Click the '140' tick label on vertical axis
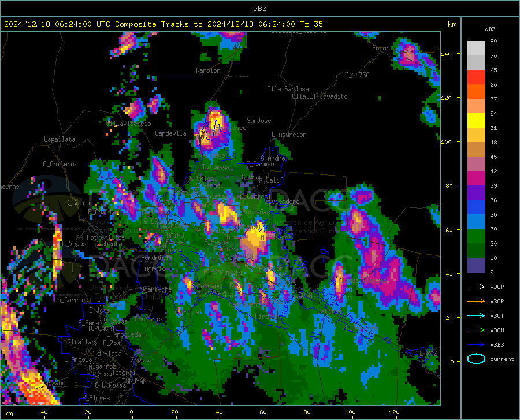Screen dimensions: 520x420 click(446, 54)
